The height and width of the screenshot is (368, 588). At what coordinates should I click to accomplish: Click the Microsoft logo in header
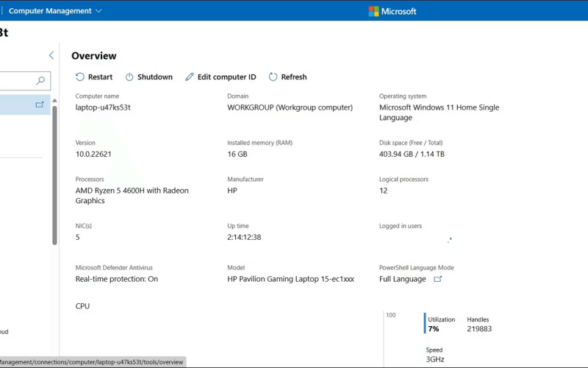[392, 11]
